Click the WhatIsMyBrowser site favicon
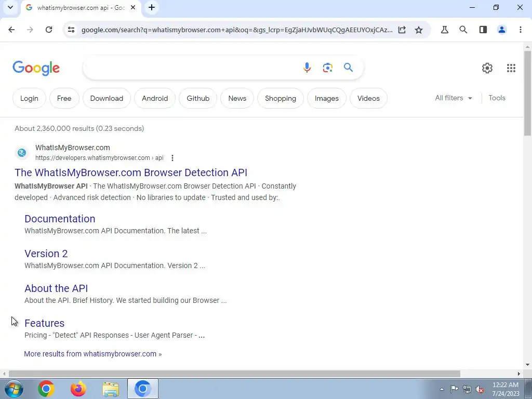 (22, 153)
